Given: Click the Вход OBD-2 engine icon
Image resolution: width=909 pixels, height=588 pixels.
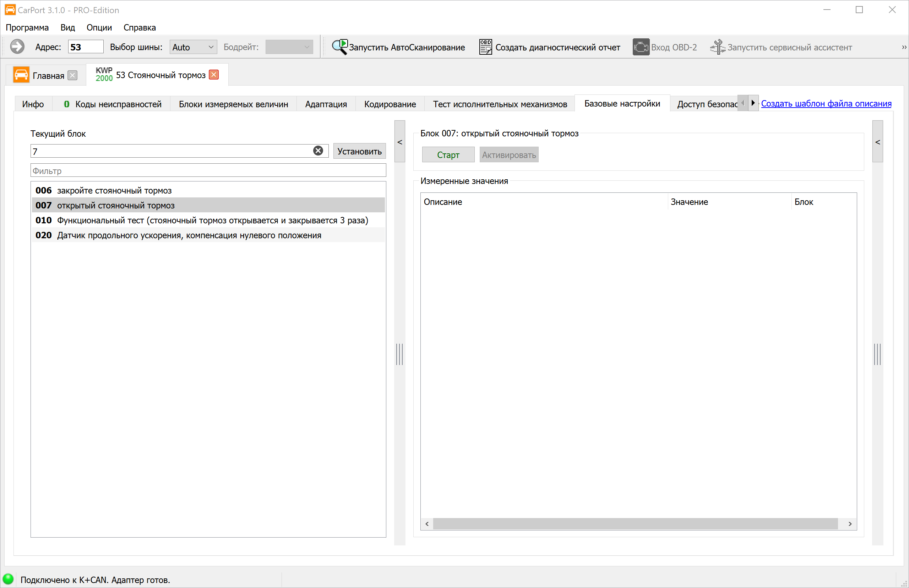Looking at the screenshot, I should (641, 47).
